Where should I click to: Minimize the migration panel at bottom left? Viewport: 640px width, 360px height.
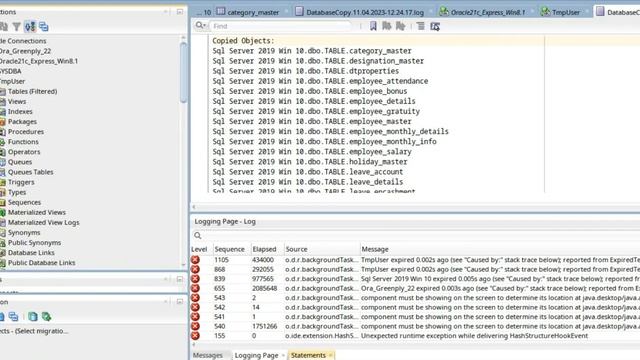(x=180, y=301)
